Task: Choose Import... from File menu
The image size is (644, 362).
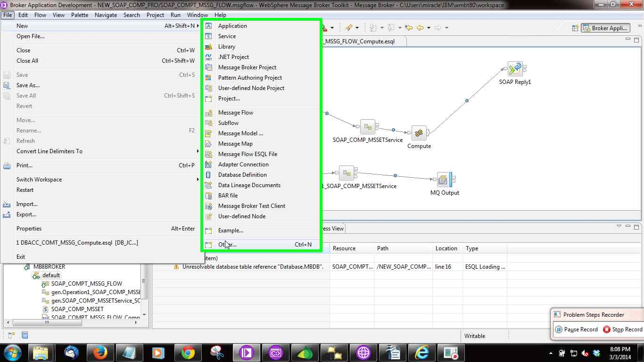Action: pyautogui.click(x=101, y=204)
